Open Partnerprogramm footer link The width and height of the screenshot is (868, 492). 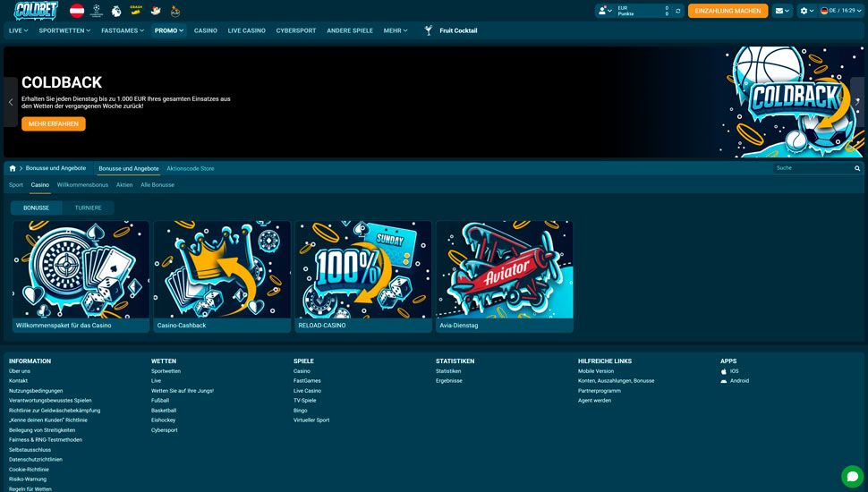[600, 391]
